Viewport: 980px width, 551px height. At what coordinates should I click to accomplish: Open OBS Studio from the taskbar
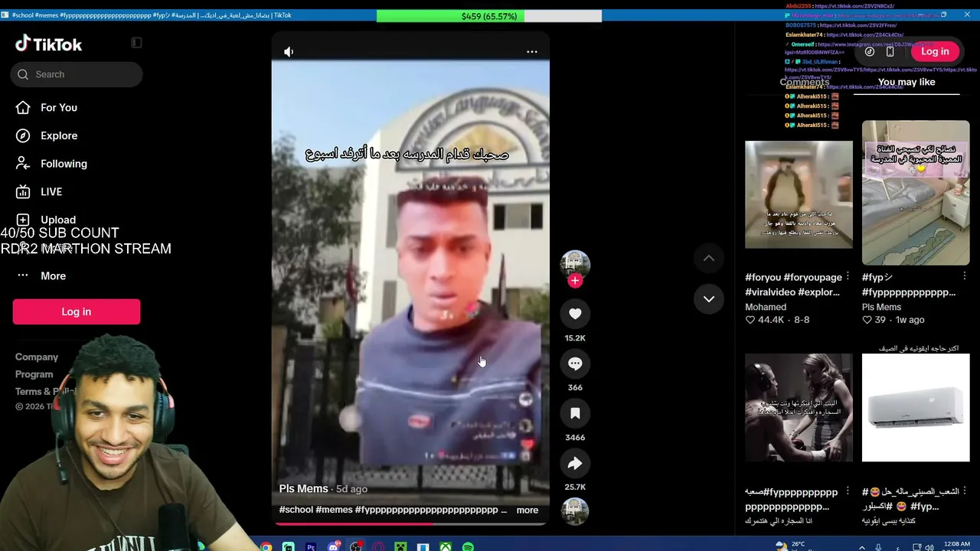(x=356, y=547)
